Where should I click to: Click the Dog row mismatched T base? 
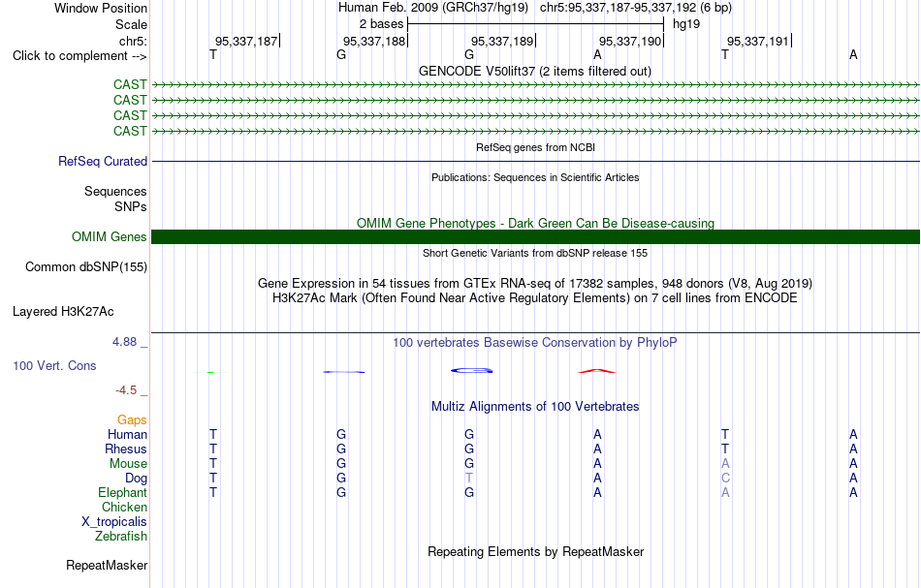coord(468,479)
